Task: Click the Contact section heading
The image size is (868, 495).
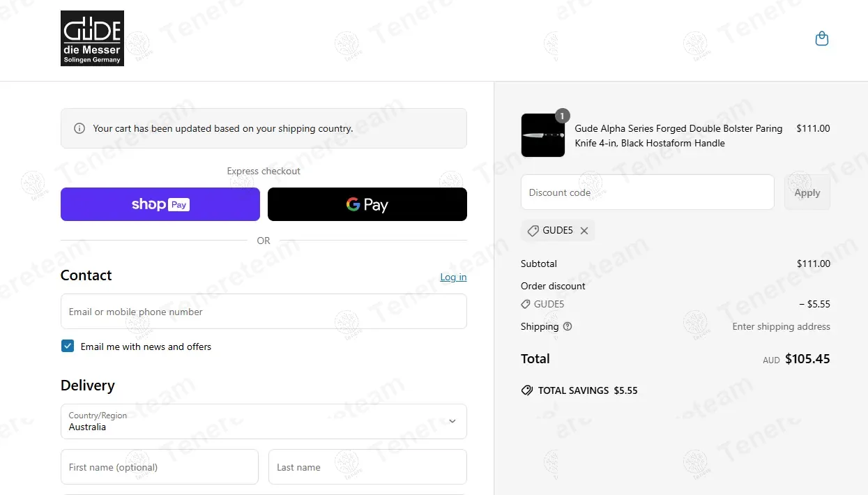Action: click(x=86, y=275)
